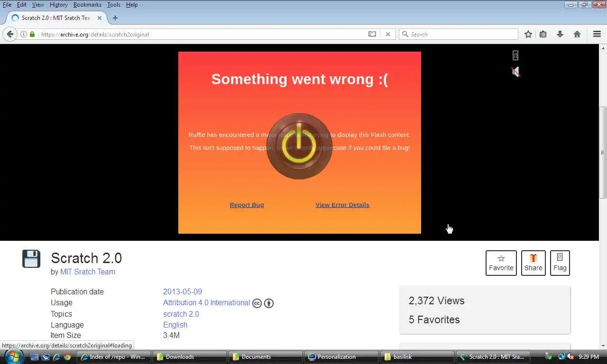Select the Scratch 2.0 : MIT Scratch tab
607x364 pixels.
coord(55,18)
